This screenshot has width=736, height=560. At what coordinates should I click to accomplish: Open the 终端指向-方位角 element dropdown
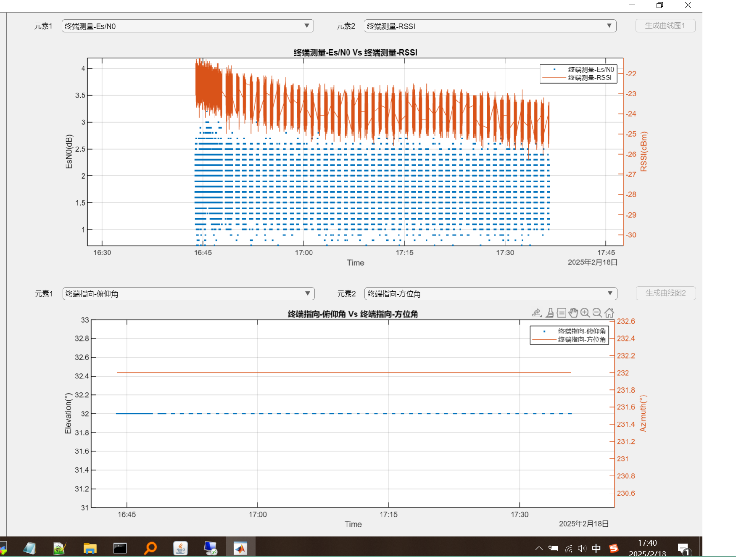[491, 294]
